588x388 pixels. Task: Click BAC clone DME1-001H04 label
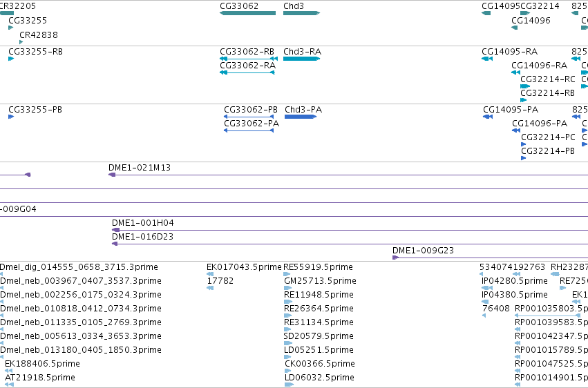pos(143,223)
